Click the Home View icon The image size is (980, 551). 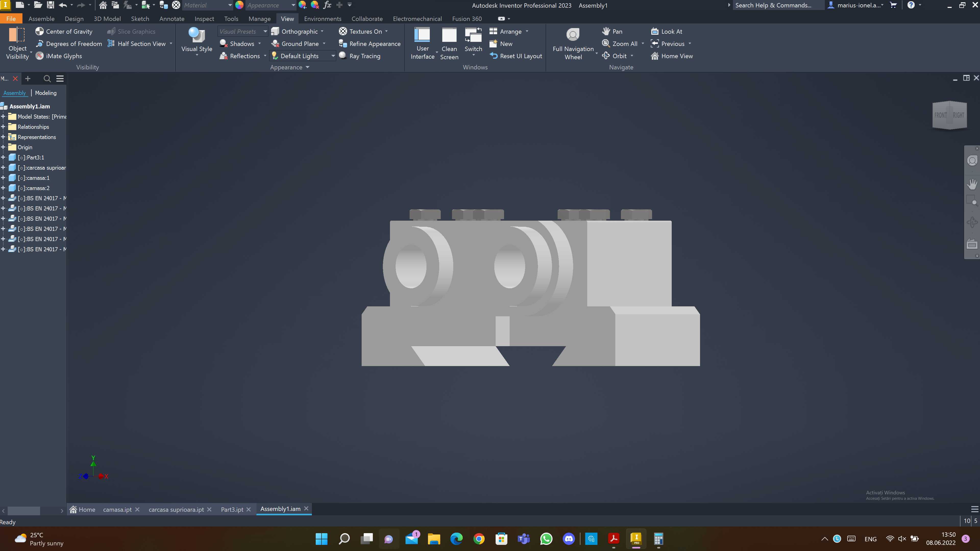655,56
